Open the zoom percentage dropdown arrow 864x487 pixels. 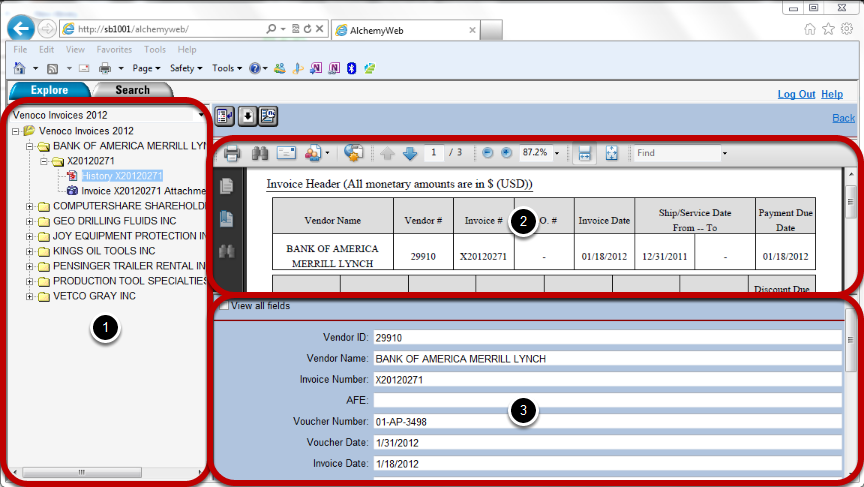557,153
